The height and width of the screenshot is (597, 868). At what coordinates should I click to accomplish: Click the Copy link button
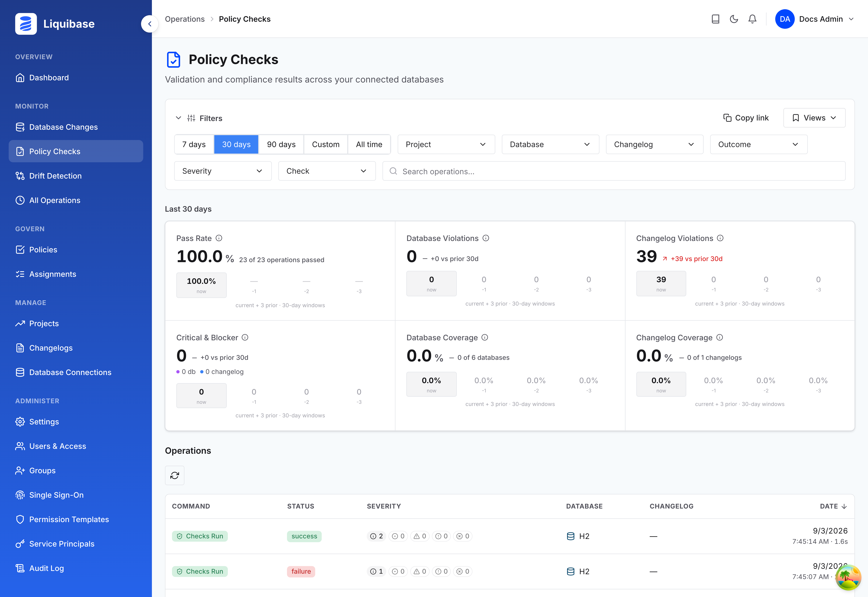(x=746, y=118)
